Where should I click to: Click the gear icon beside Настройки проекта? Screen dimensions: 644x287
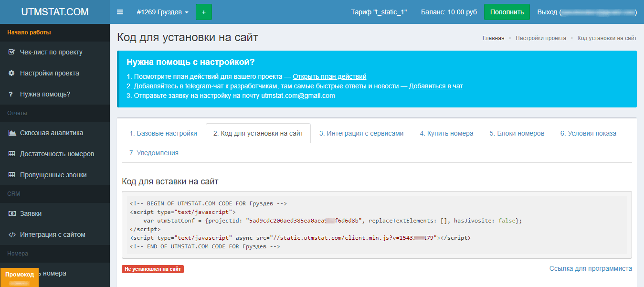[11, 73]
